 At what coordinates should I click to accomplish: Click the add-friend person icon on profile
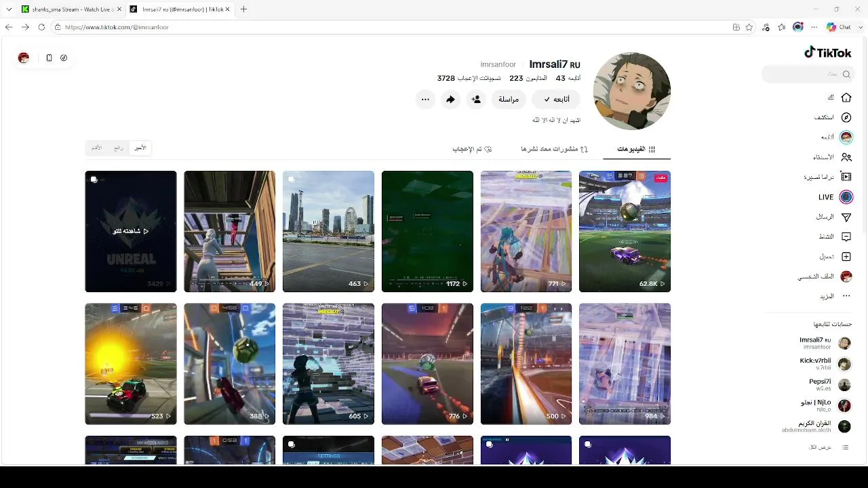point(476,100)
